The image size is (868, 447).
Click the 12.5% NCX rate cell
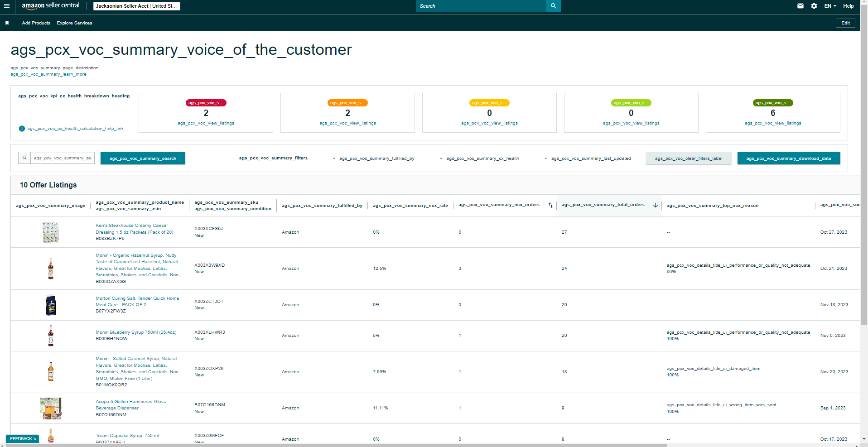pyautogui.click(x=380, y=269)
